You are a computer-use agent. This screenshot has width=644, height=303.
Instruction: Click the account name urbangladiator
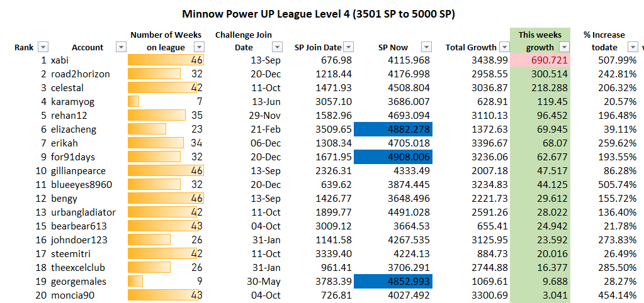tap(83, 212)
